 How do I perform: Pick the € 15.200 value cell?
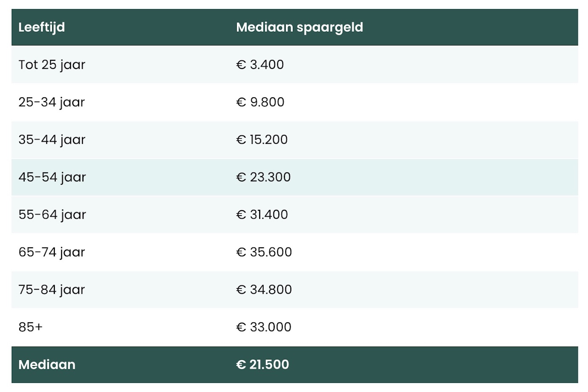262,140
